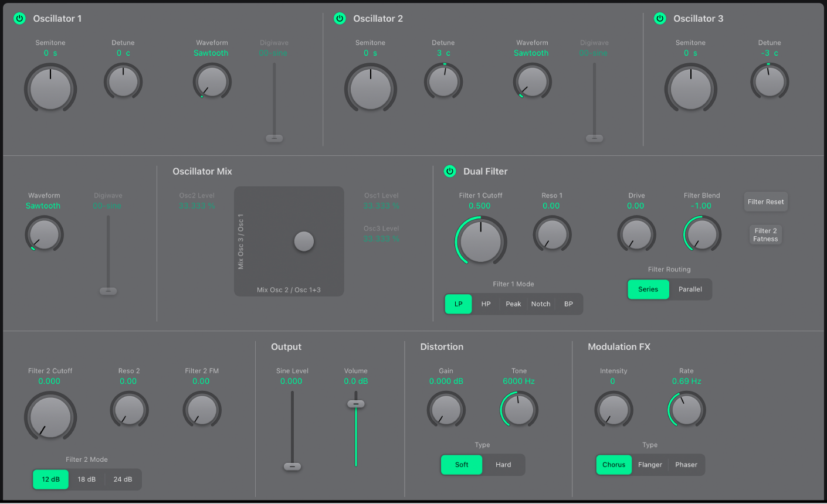This screenshot has width=827, height=504.
Task: Turn off Oscillator 3 power icon
Action: click(660, 19)
